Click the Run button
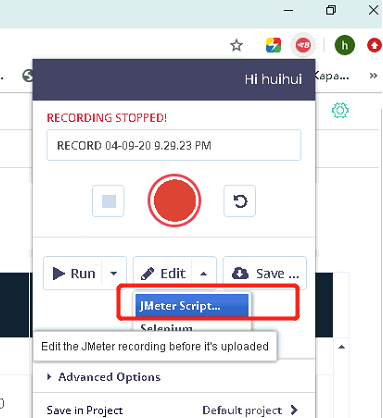383x418 pixels. point(74,273)
